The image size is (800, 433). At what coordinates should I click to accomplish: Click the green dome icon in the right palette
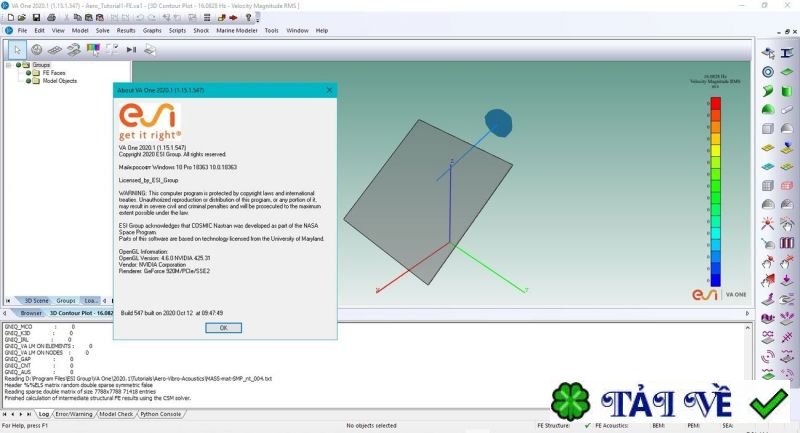(768, 110)
